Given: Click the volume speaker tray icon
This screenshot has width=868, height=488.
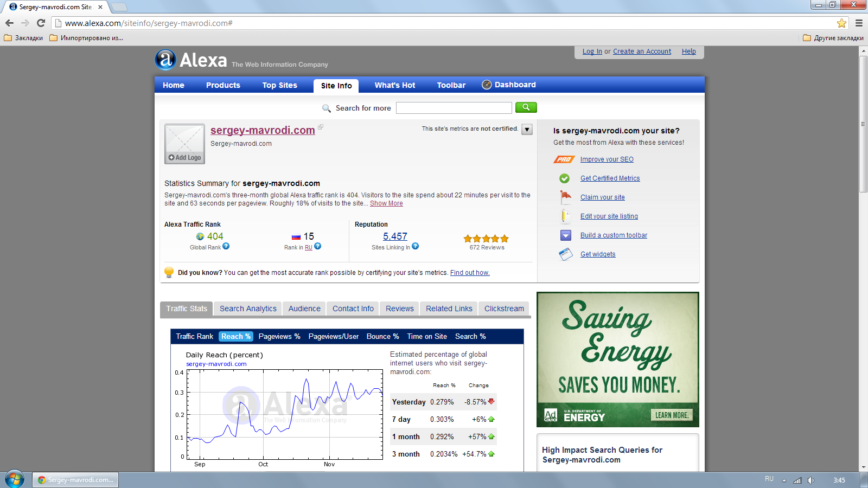Looking at the screenshot, I should (x=810, y=480).
